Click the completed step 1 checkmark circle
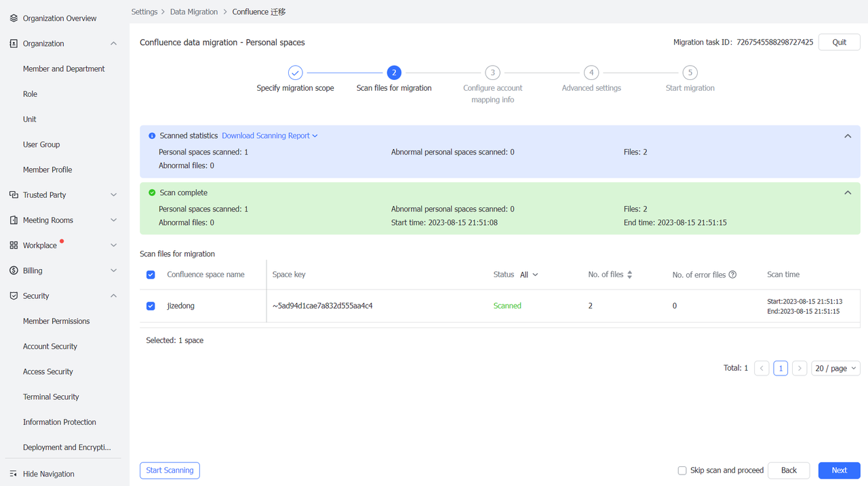The width and height of the screenshot is (868, 486). 295,73
